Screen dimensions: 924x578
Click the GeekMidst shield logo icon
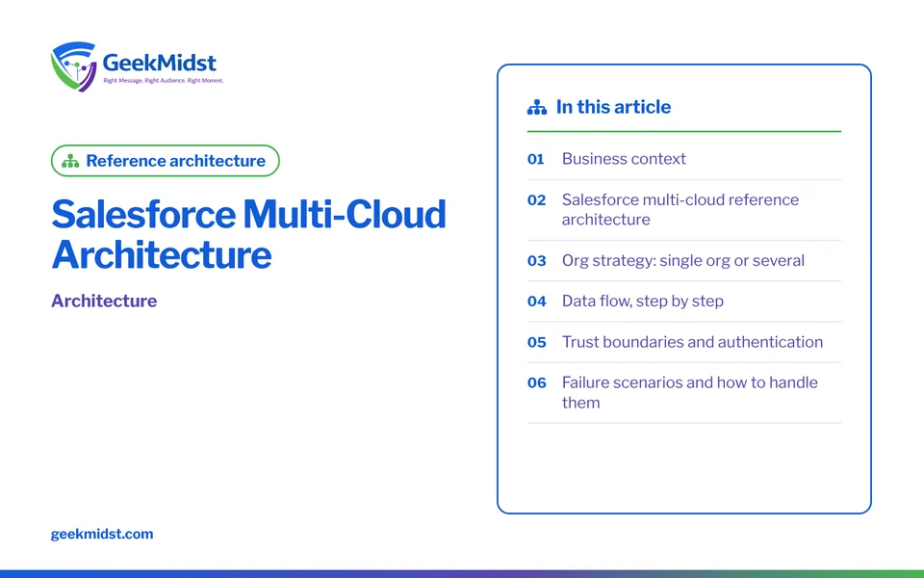(x=74, y=66)
